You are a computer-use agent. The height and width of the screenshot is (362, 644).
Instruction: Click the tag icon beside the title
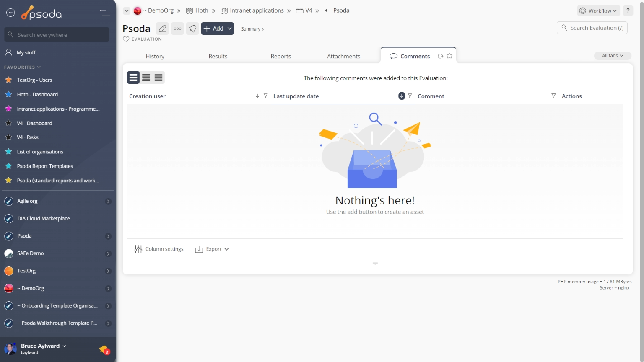tap(192, 28)
